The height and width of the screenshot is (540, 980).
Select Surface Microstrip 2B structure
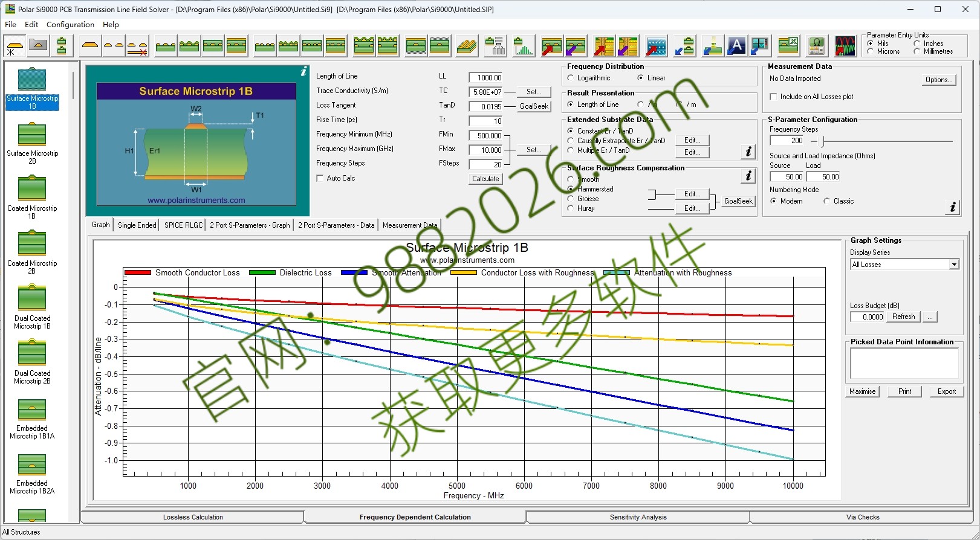[x=32, y=143]
